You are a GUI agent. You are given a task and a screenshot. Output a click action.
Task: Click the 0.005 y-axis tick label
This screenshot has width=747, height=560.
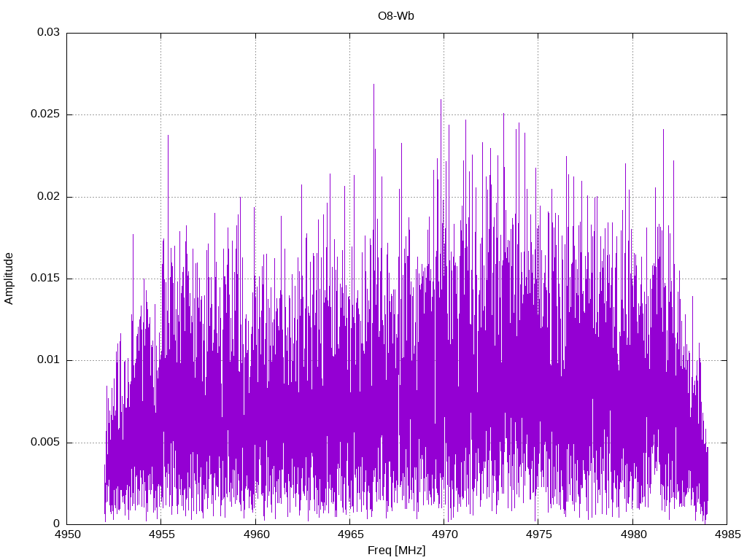(46, 442)
